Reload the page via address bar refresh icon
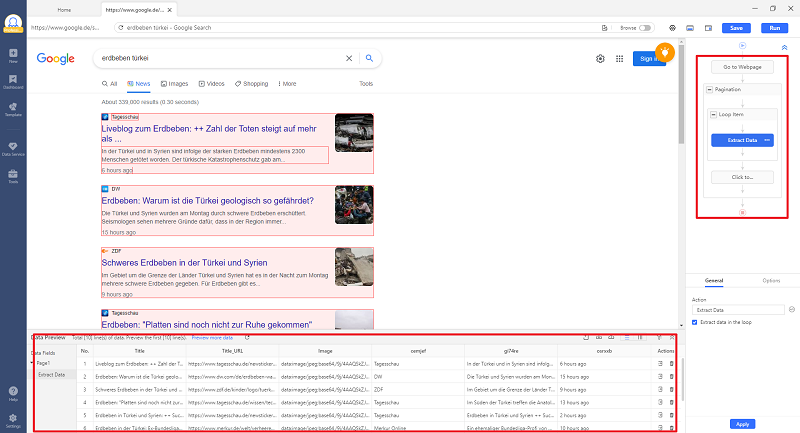Screen dimensions: 800x433 [x=121, y=28]
